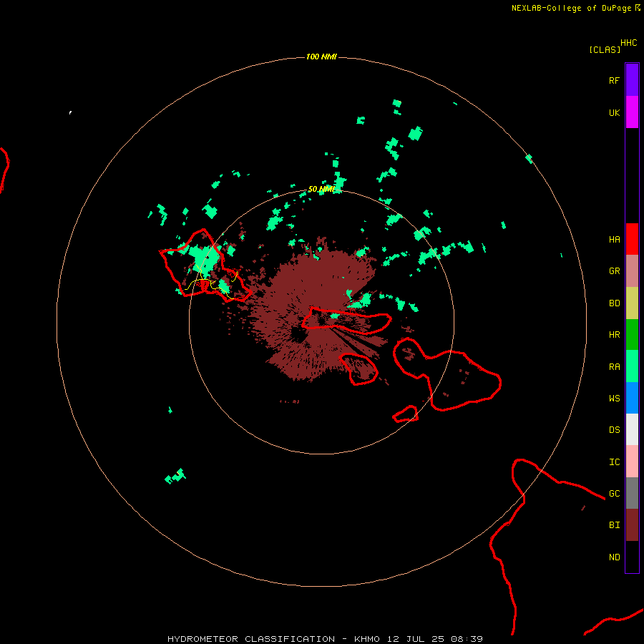The image size is (644, 644).
Task: Click the HR legend label
Action: pyautogui.click(x=615, y=335)
